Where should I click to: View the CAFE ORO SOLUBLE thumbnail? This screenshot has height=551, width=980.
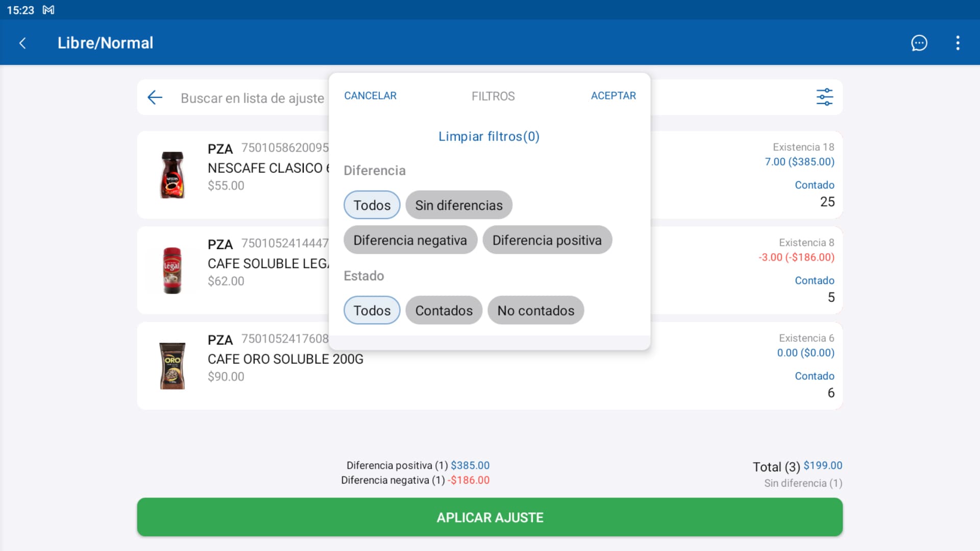pos(172,366)
